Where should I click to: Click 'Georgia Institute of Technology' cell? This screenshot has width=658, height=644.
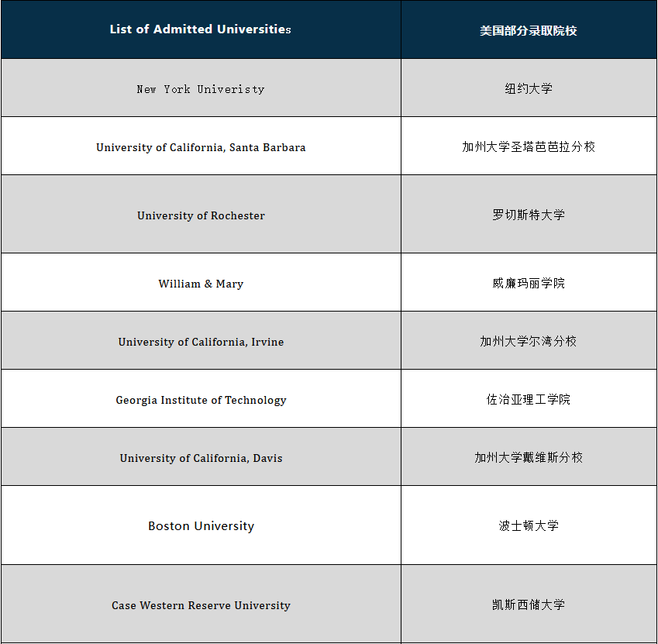click(201, 400)
